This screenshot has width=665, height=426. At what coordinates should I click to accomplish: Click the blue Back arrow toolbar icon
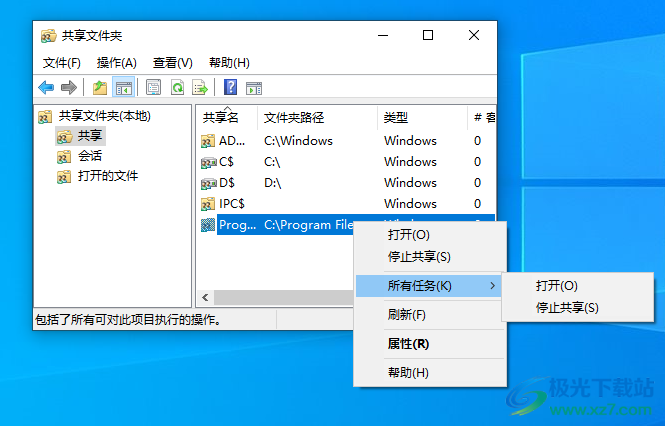pyautogui.click(x=46, y=87)
